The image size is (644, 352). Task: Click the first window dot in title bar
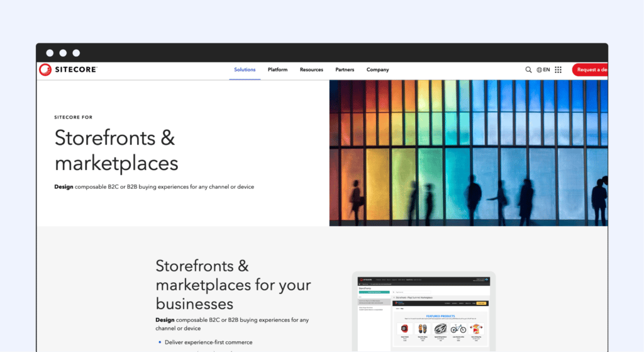tap(49, 53)
